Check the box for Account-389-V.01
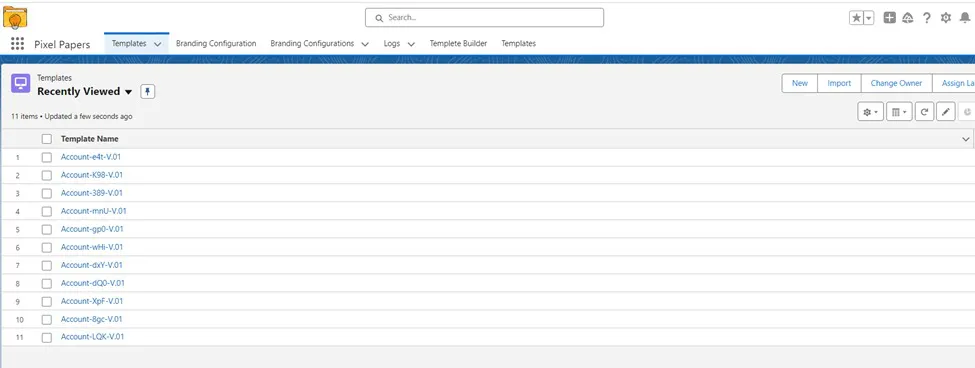This screenshot has width=975, height=368. [x=47, y=193]
